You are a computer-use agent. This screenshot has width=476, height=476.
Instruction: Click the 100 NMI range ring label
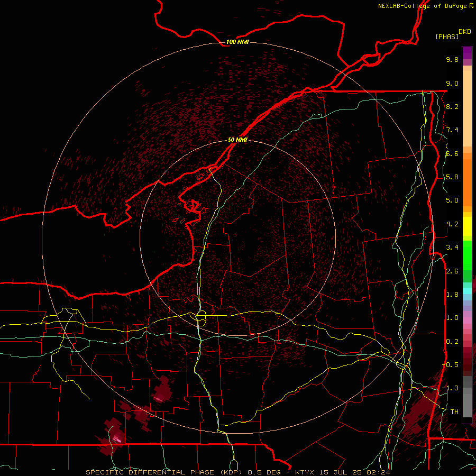tap(237, 42)
